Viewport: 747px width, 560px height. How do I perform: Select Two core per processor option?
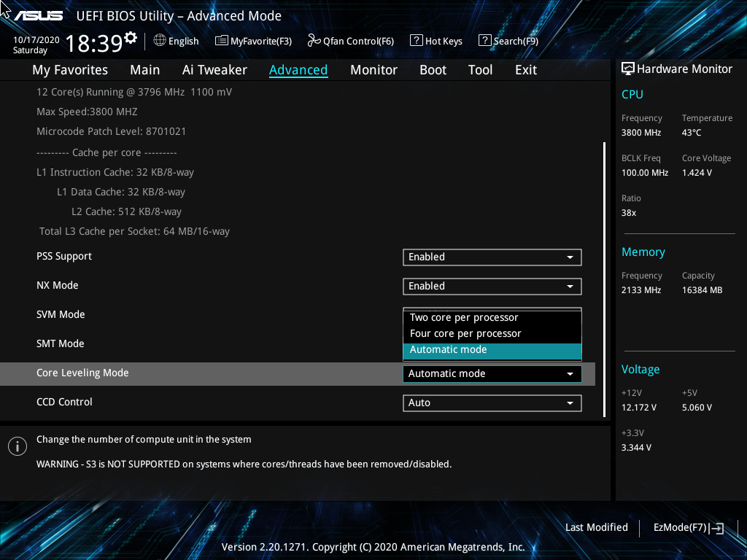[x=492, y=318]
